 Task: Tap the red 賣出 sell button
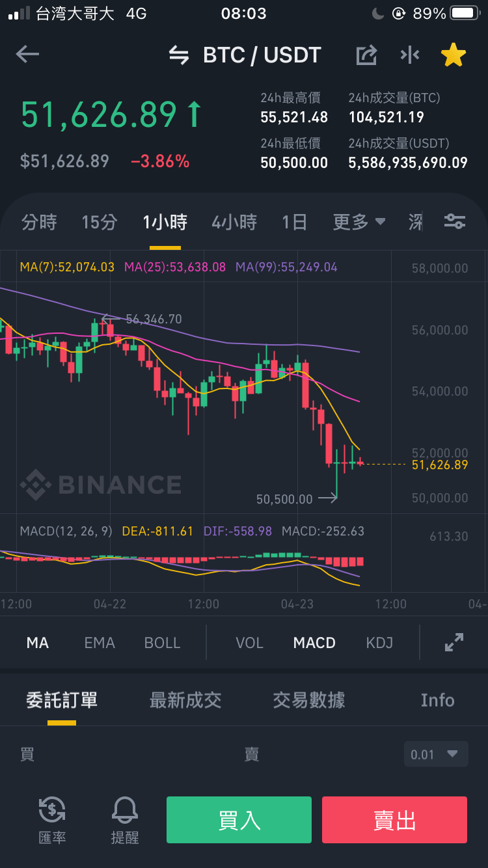tap(394, 820)
